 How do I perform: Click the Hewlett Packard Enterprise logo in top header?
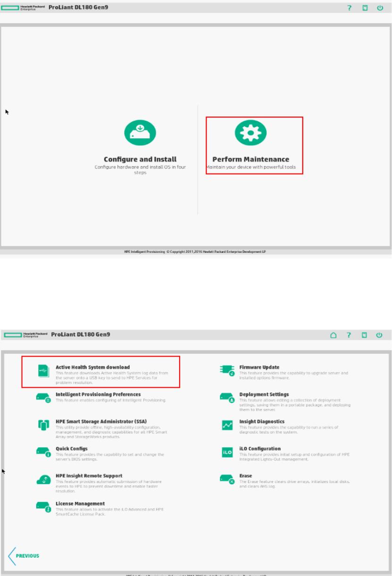[x=24, y=8]
